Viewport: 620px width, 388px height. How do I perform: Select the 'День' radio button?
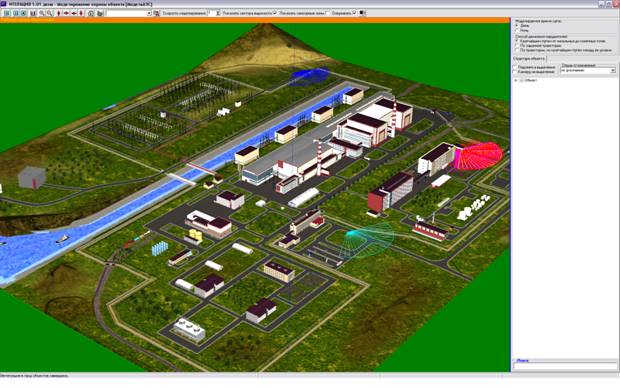(517, 25)
